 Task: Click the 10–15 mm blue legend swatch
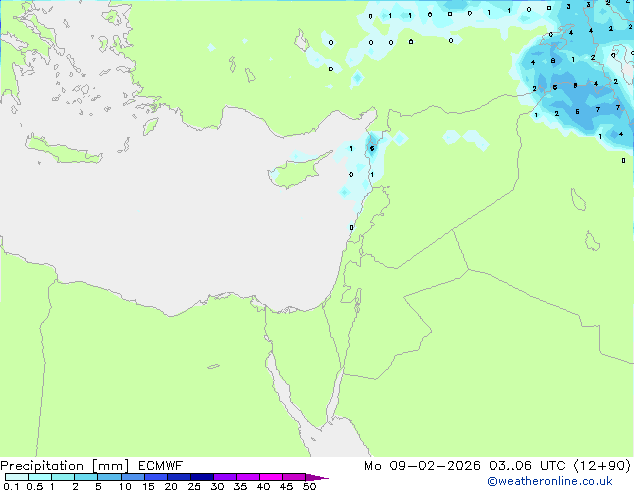point(132,477)
